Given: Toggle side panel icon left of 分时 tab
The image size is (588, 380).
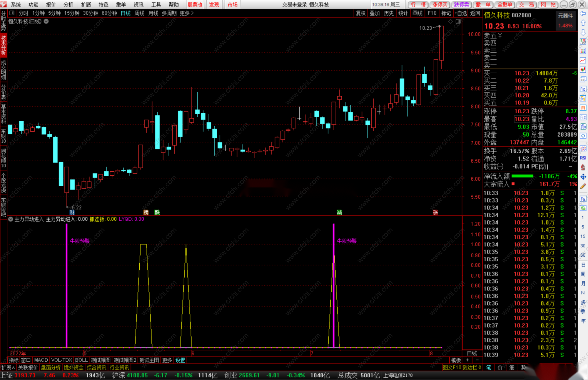Looking at the screenshot, I should tap(12, 13).
